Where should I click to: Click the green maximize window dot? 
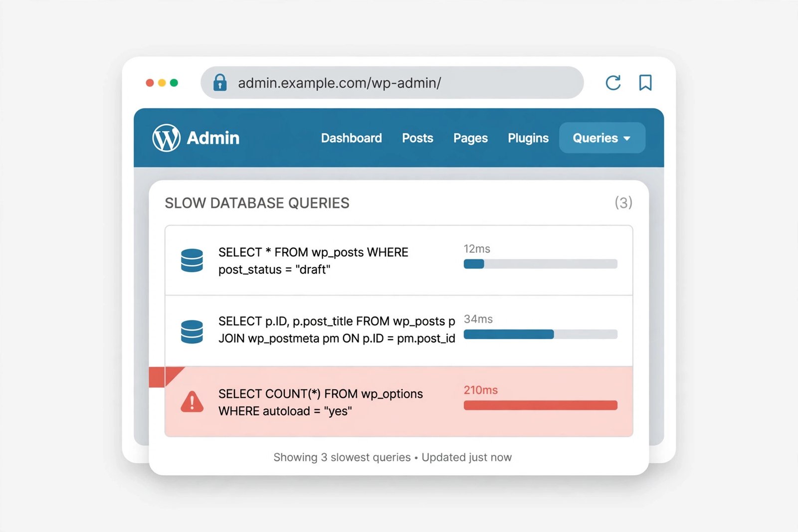click(x=174, y=83)
